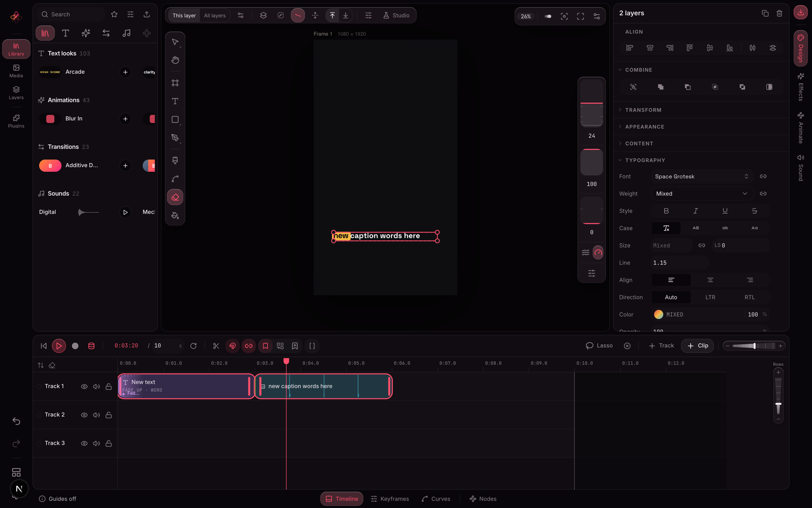Image resolution: width=812 pixels, height=508 pixels.
Task: Toggle Guides off button
Action: tap(57, 499)
